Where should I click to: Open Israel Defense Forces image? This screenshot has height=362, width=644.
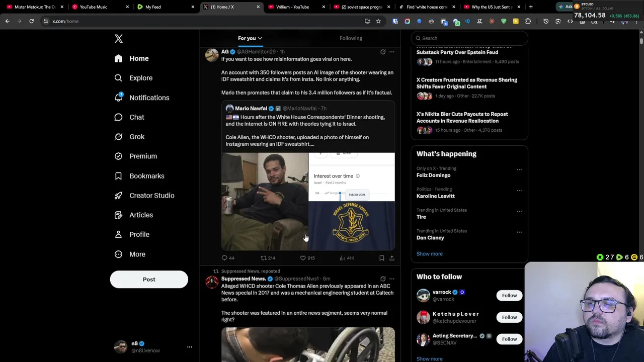click(352, 226)
